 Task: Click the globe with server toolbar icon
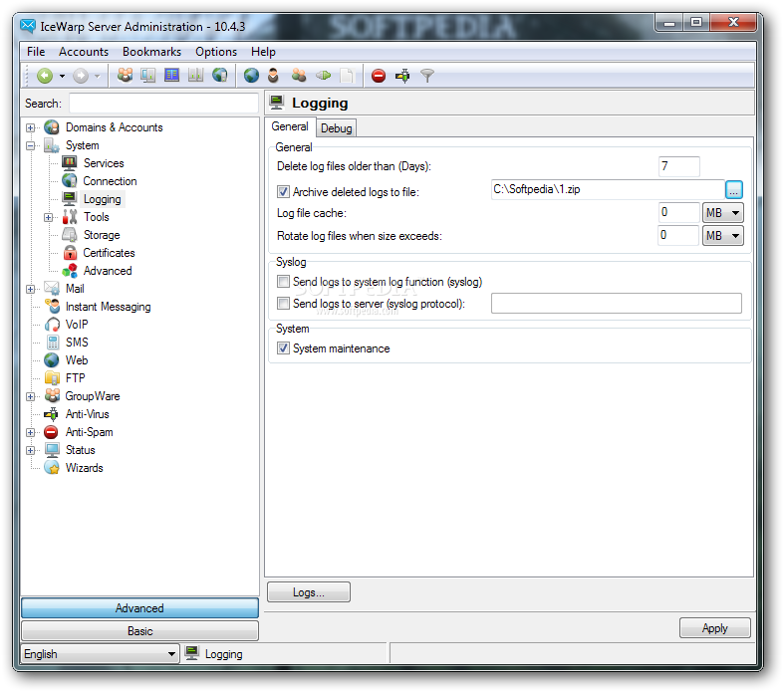220,76
